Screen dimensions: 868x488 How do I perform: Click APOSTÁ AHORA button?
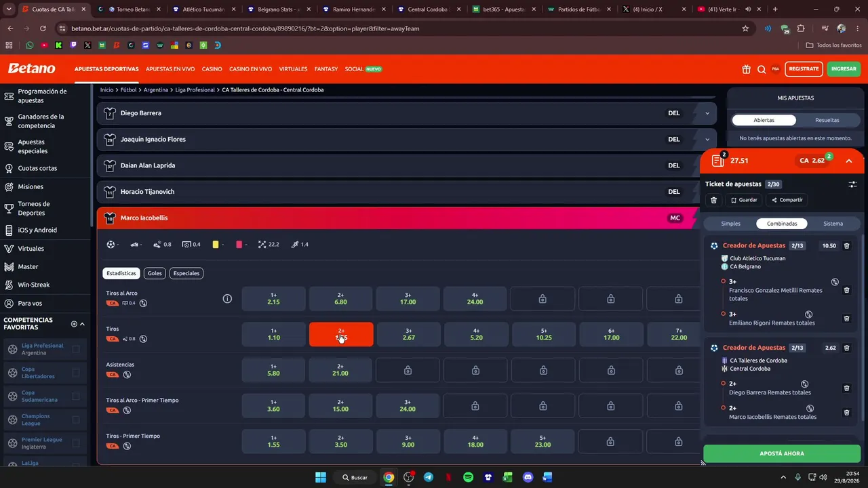click(x=782, y=453)
